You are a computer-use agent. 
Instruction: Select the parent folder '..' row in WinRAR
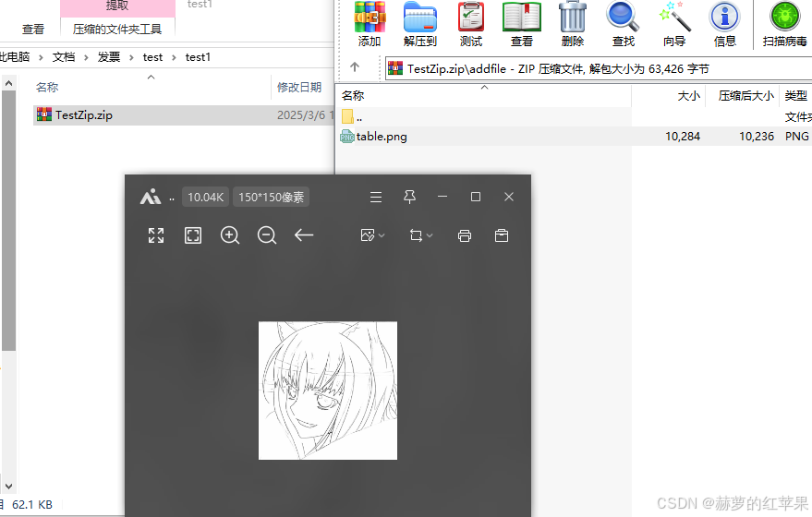574,117
